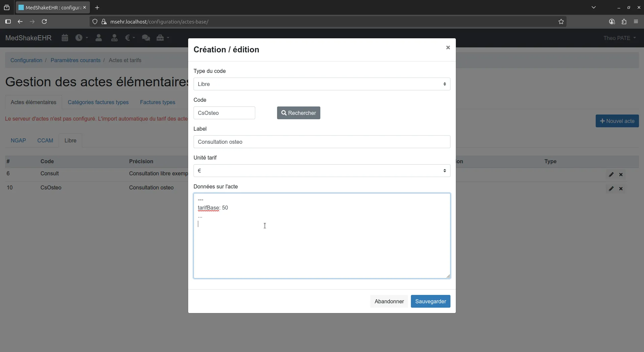Open the calendar agenda icon
Screen dimensions: 644x352
tap(64, 38)
